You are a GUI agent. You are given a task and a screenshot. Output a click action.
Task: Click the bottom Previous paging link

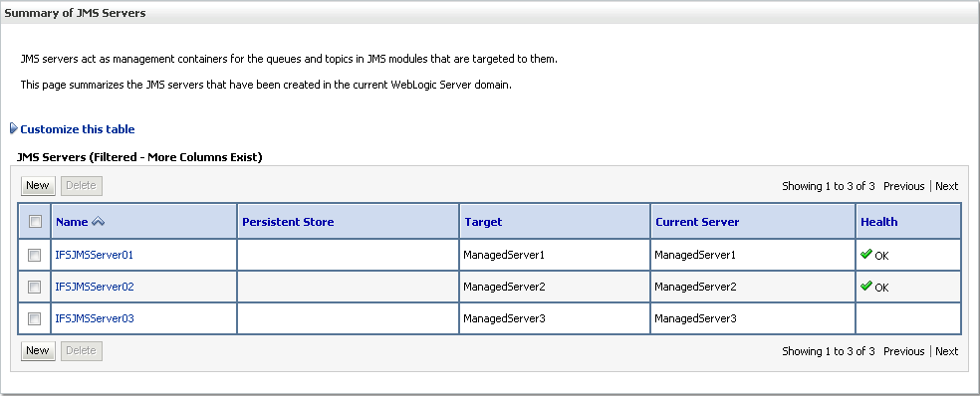903,351
